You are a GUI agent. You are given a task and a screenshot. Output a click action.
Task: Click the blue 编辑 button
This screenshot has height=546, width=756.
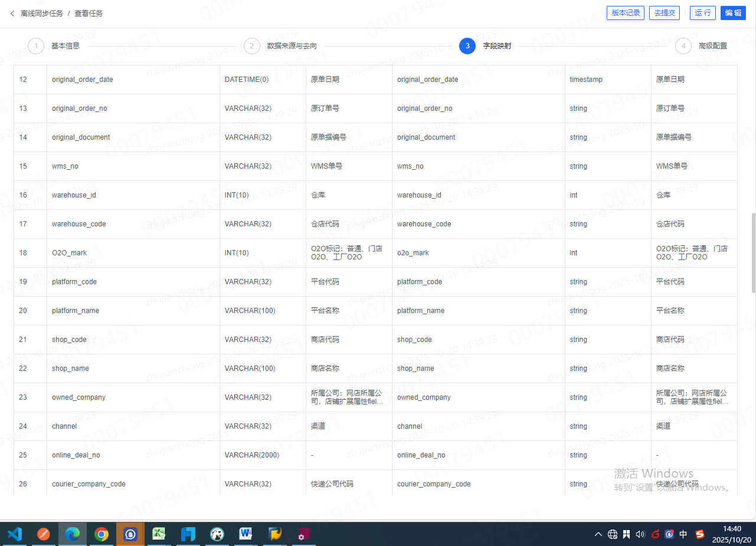[x=733, y=13]
